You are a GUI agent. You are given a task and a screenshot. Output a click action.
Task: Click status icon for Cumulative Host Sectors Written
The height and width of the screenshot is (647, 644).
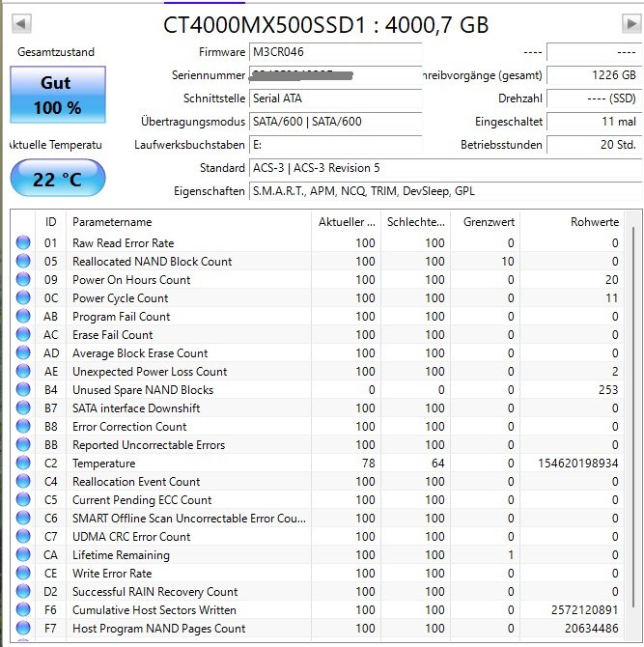click(x=23, y=610)
